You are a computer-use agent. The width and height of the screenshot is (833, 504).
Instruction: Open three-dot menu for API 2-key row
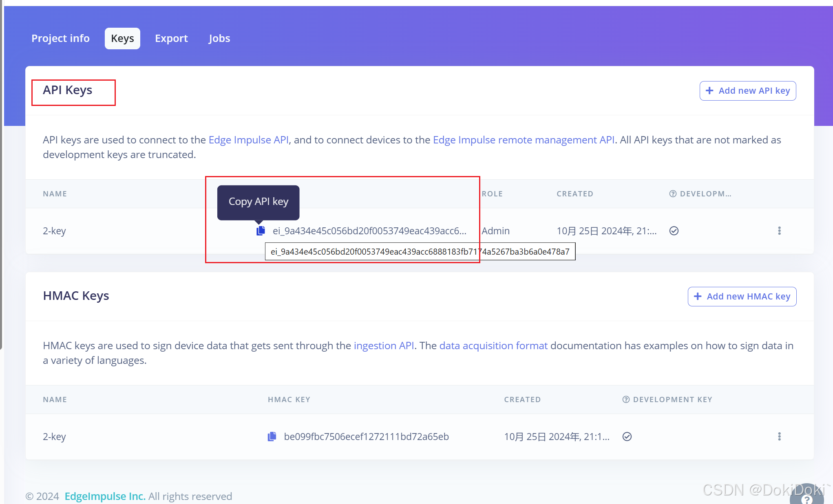779,231
